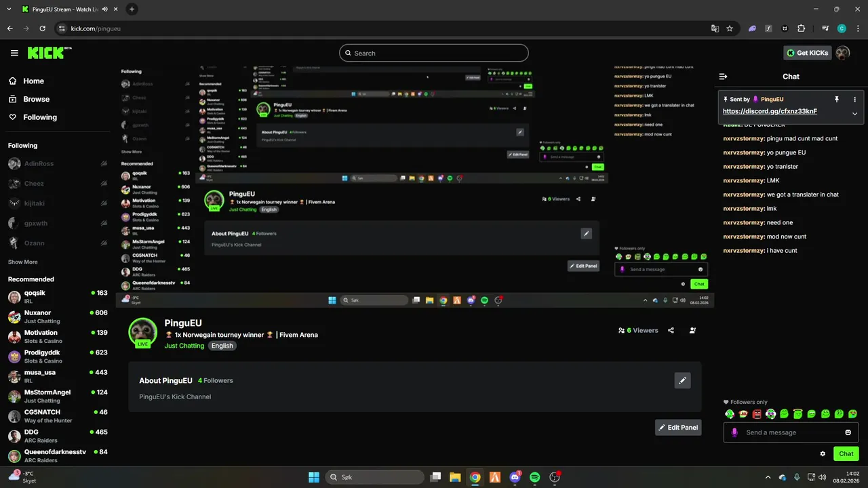
Task: Open the emoji picker smiley icon
Action: pos(848,432)
